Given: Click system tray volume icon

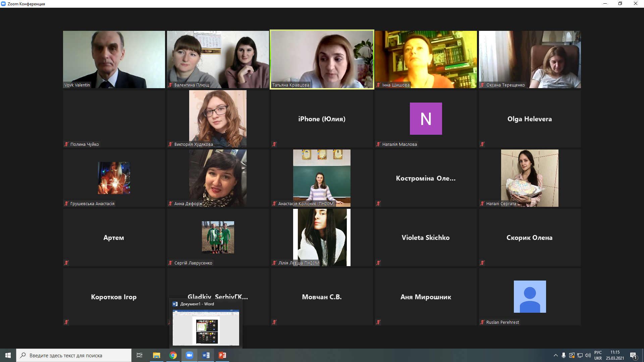Looking at the screenshot, I should pos(588,355).
